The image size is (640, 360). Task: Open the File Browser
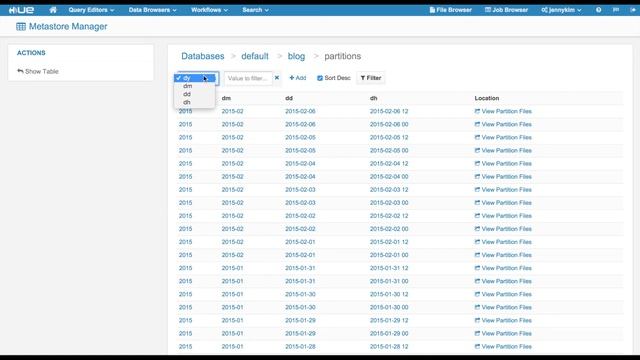451,10
